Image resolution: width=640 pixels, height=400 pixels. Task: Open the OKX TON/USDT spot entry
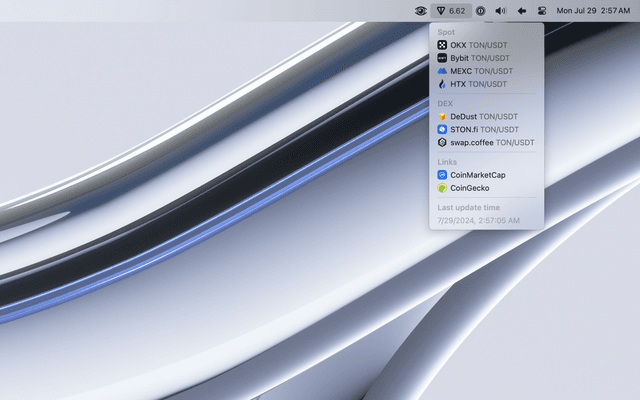coord(480,45)
